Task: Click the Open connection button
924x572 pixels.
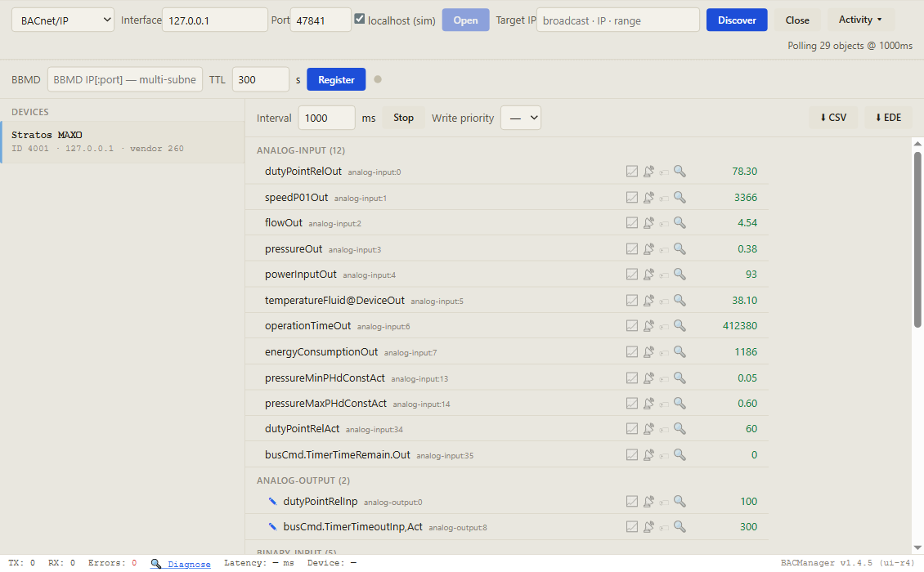Action: coord(465,20)
